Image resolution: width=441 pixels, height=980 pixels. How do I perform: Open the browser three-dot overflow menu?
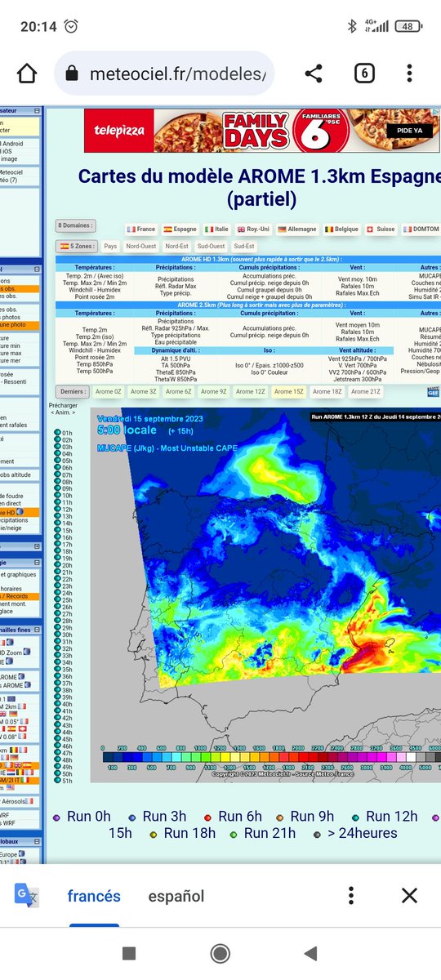click(x=410, y=74)
